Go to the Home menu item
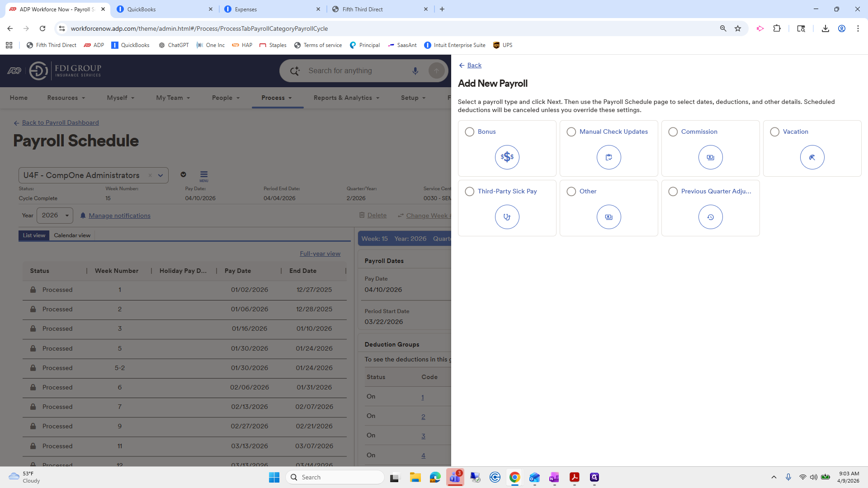 (19, 98)
